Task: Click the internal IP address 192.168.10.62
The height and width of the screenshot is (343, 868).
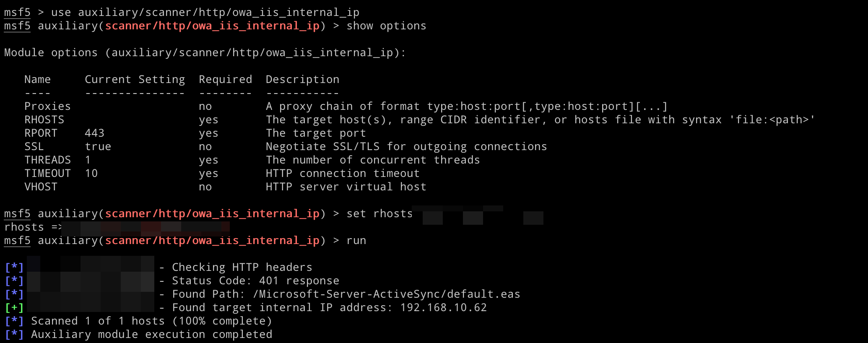Action: pyautogui.click(x=443, y=308)
